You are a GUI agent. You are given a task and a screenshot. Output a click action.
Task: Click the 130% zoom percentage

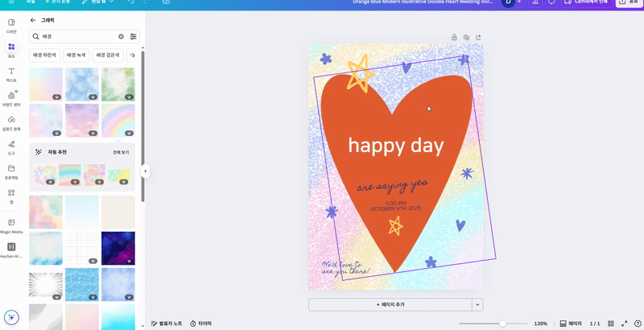coord(540,324)
